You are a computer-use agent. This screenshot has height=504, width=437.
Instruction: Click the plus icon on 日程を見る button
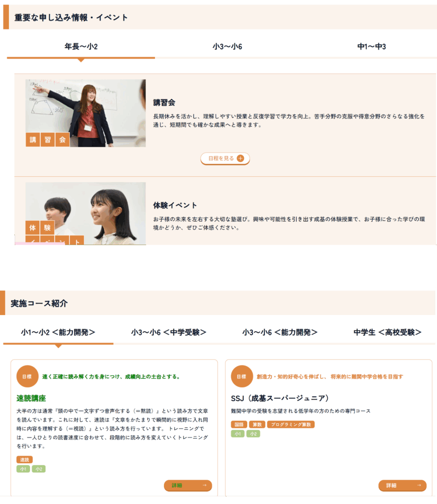pos(240,158)
